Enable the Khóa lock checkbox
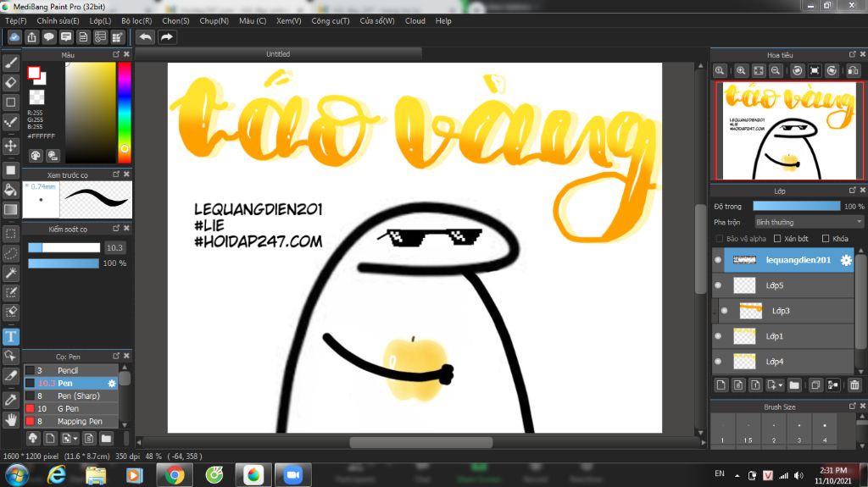The image size is (868, 487). pyautogui.click(x=826, y=239)
